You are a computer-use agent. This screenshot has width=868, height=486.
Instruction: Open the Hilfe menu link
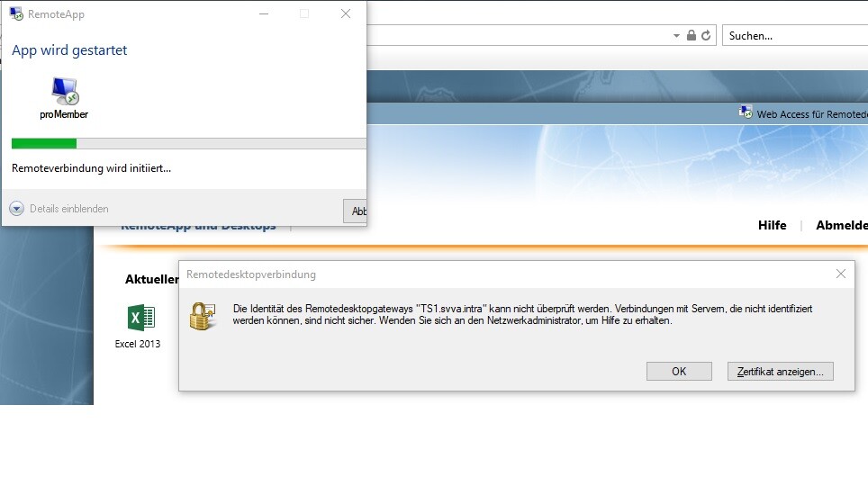pyautogui.click(x=773, y=225)
